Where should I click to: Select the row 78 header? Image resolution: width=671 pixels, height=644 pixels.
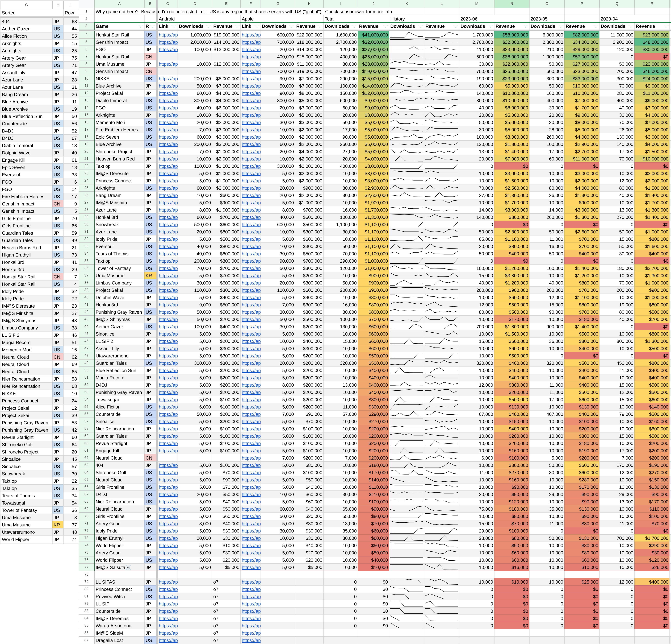coord(86,575)
